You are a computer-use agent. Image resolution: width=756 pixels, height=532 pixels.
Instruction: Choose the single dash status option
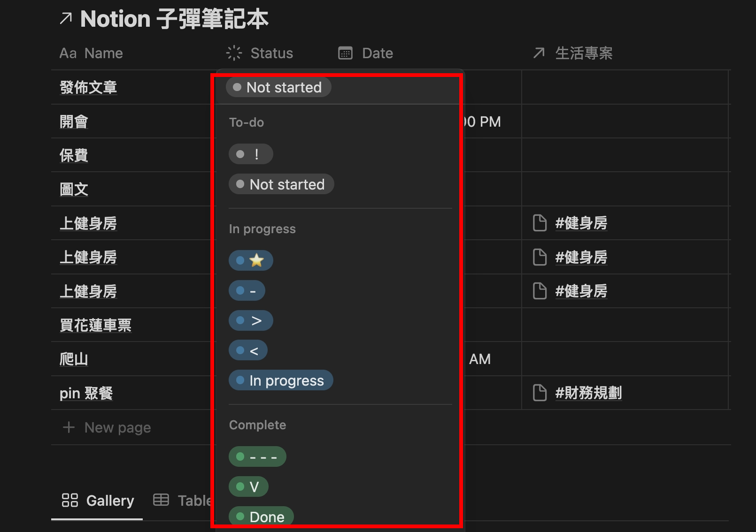coord(247,290)
